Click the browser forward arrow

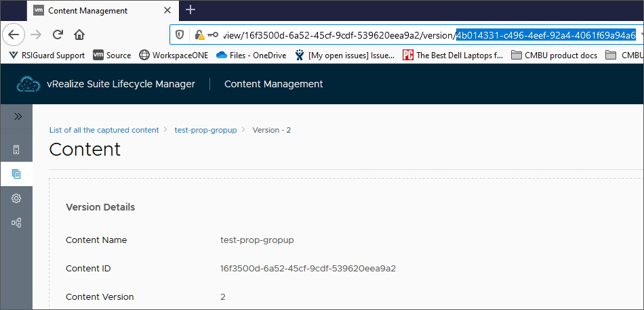coord(36,35)
